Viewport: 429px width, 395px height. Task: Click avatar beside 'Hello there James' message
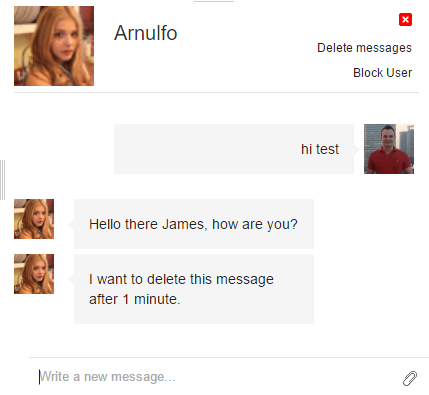tap(34, 219)
